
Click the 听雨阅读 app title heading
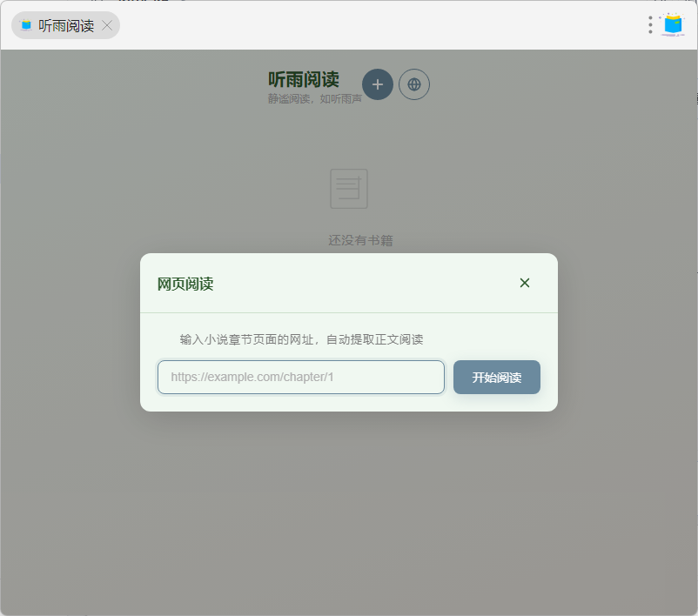(x=304, y=79)
